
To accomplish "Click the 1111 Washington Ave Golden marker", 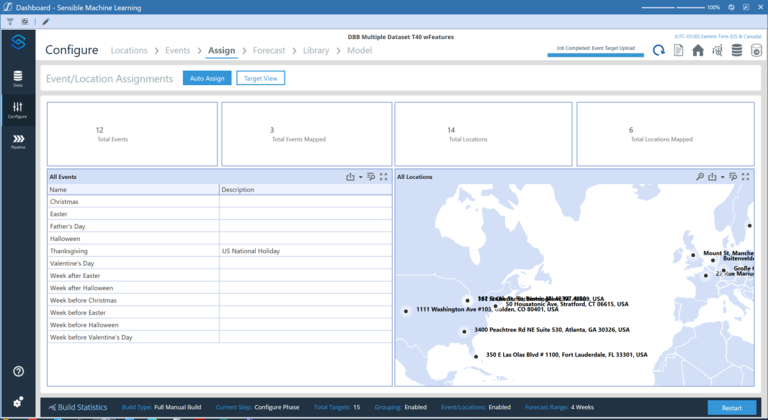I will click(x=406, y=311).
